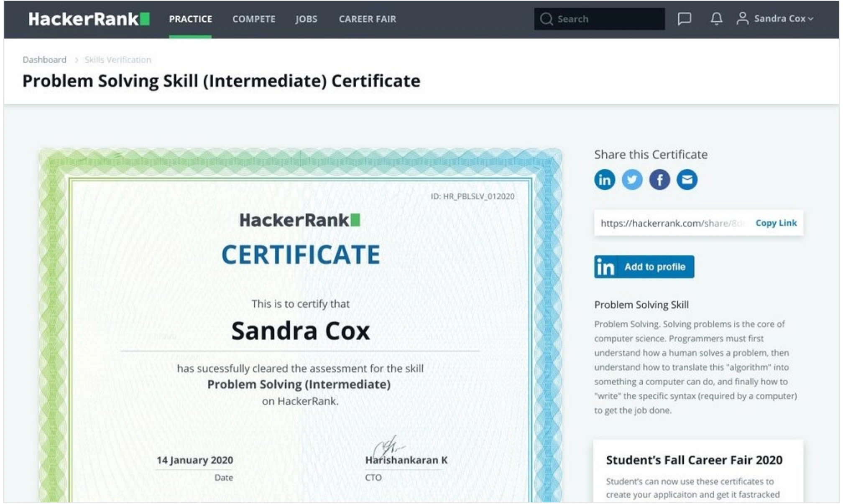The height and width of the screenshot is (504, 843).
Task: Open the Compete tab
Action: point(254,19)
